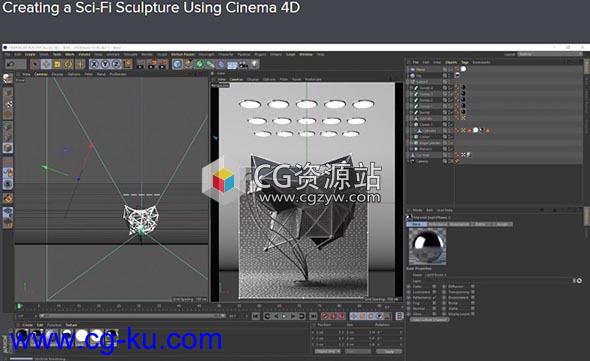Click the Render View icon
This screenshot has height=361, width=590.
coord(141,64)
